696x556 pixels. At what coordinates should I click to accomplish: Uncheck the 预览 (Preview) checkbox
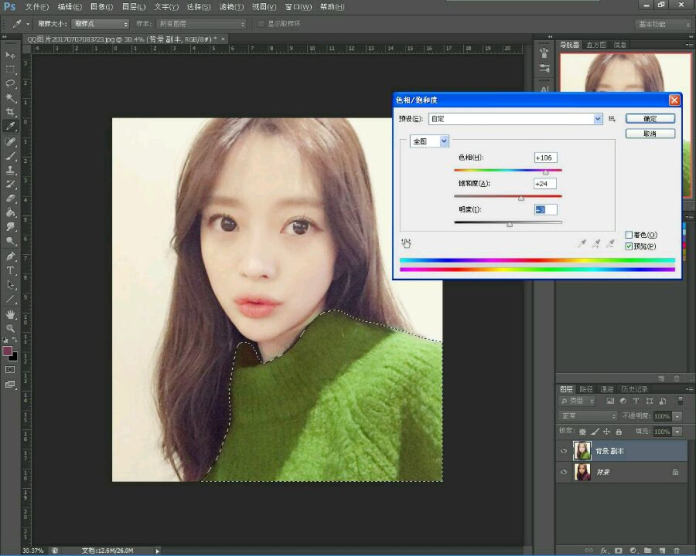coord(628,246)
